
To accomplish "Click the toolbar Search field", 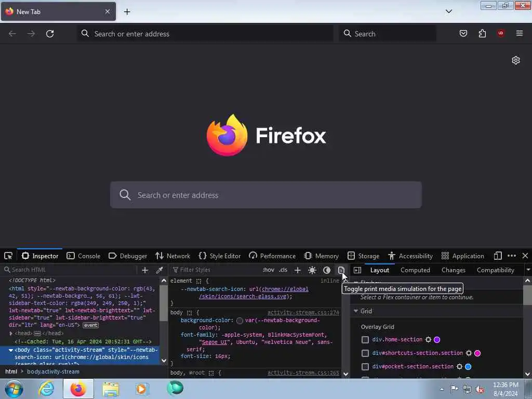I will (388, 34).
